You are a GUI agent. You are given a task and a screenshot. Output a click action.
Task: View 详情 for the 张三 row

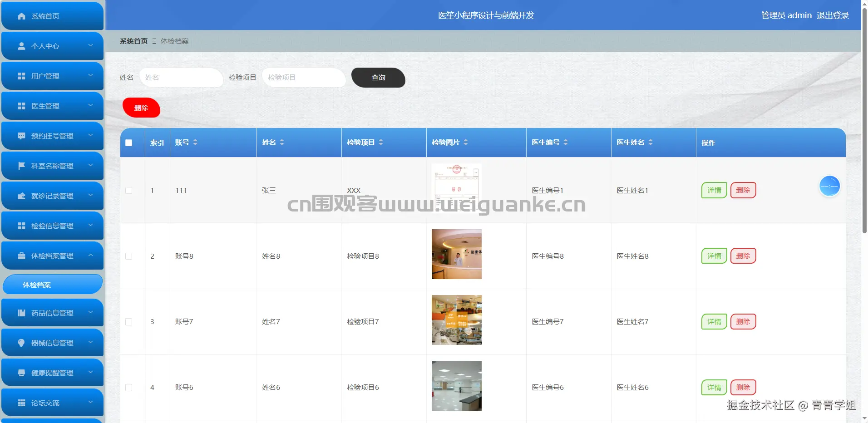[714, 190]
